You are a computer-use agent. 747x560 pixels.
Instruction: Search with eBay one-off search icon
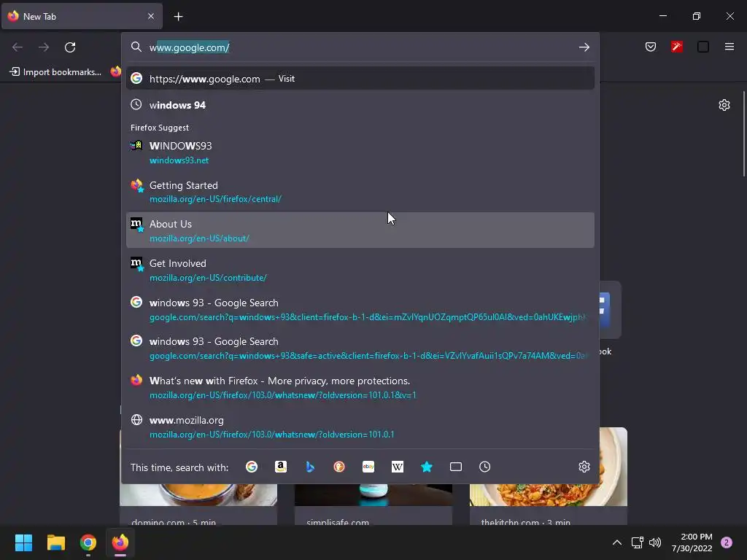pyautogui.click(x=368, y=467)
